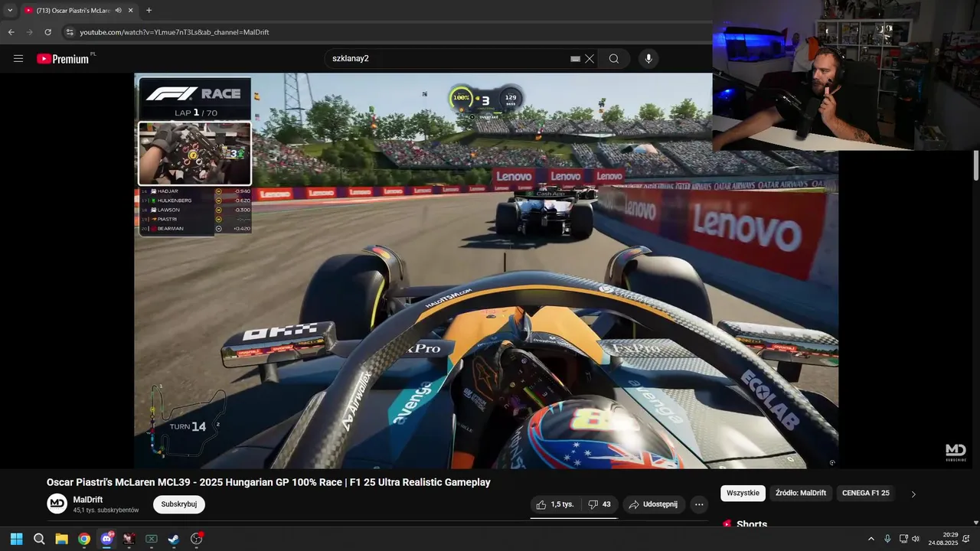Open the volume tray icon
This screenshot has height=551, width=980.
[x=916, y=539]
